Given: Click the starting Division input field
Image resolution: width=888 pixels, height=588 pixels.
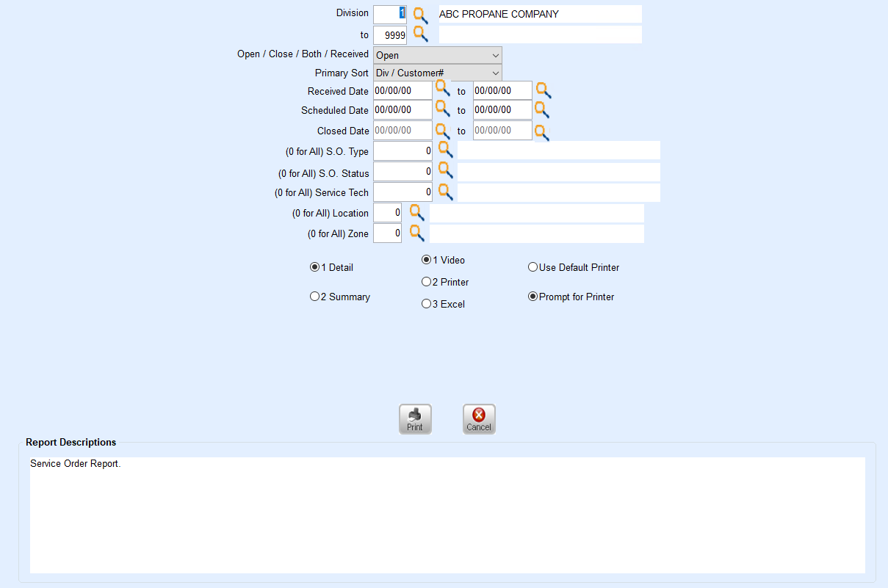Looking at the screenshot, I should (390, 14).
